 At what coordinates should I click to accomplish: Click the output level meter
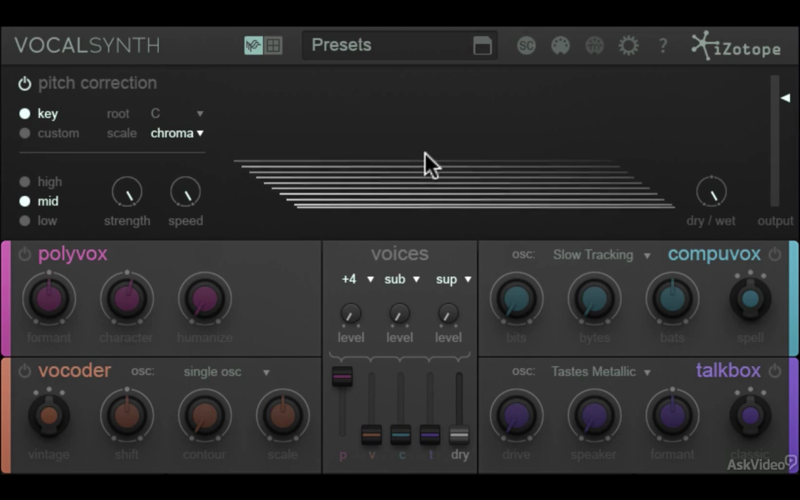(x=775, y=141)
